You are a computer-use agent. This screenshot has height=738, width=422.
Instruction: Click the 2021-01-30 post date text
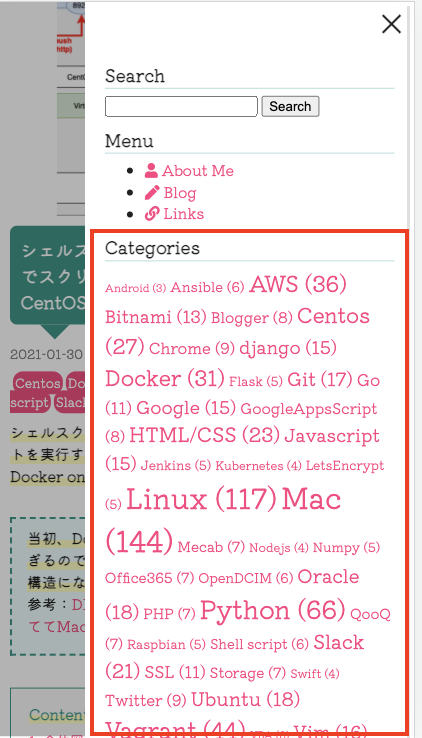(46, 354)
